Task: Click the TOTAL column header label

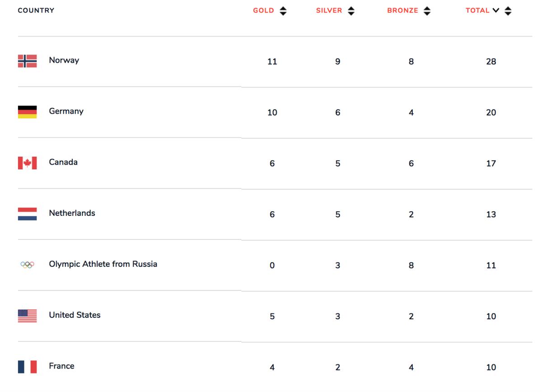Action: pyautogui.click(x=477, y=11)
